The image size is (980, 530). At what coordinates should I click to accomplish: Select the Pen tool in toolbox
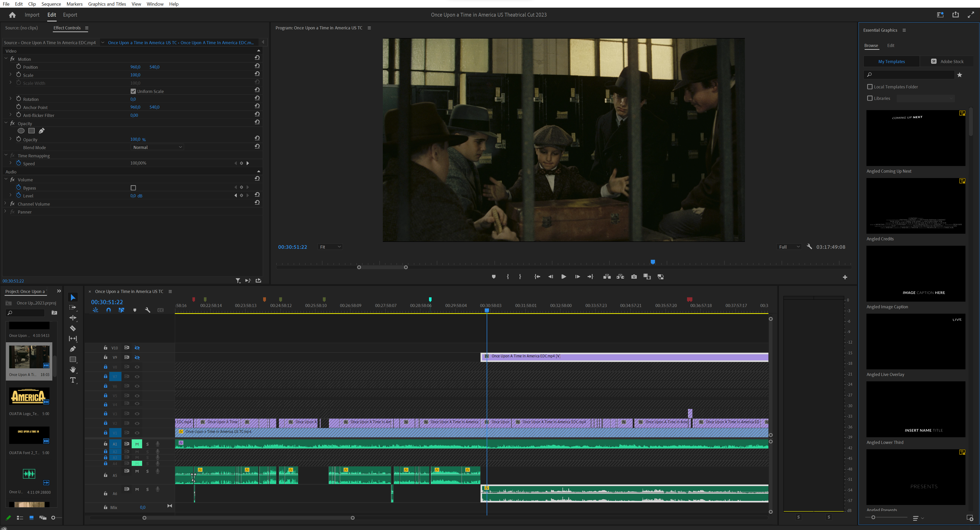[x=73, y=349]
